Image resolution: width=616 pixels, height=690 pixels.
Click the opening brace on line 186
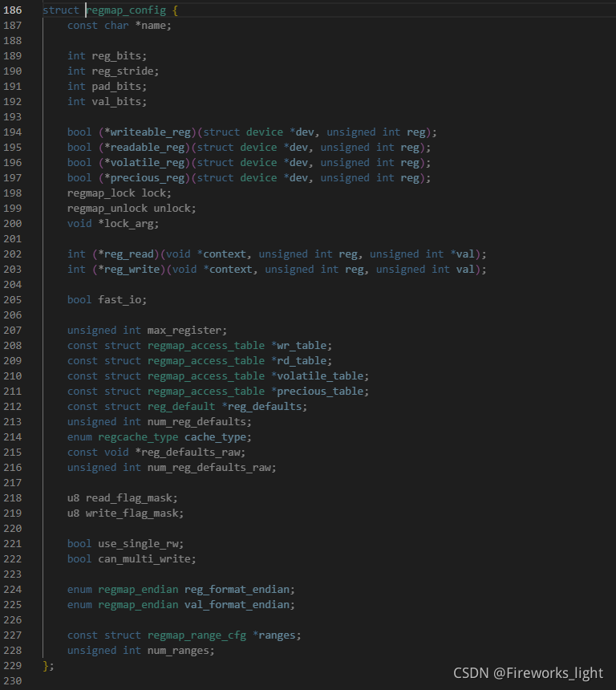point(175,10)
